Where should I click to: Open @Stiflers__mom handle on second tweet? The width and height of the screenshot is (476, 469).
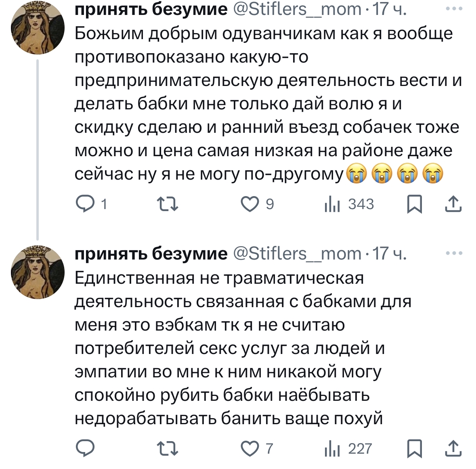pyautogui.click(x=297, y=253)
